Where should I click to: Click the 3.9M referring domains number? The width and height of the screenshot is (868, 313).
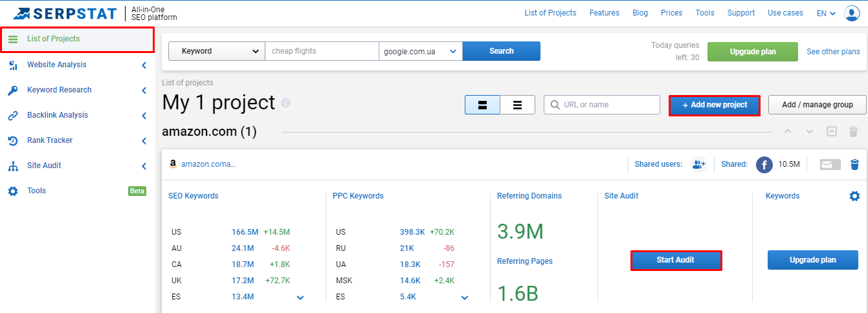(x=520, y=231)
